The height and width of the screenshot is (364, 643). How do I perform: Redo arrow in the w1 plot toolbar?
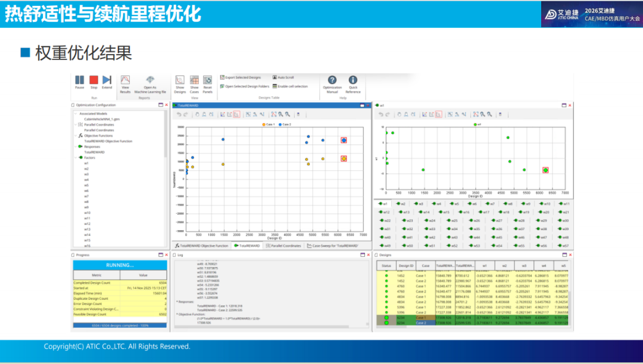387,115
